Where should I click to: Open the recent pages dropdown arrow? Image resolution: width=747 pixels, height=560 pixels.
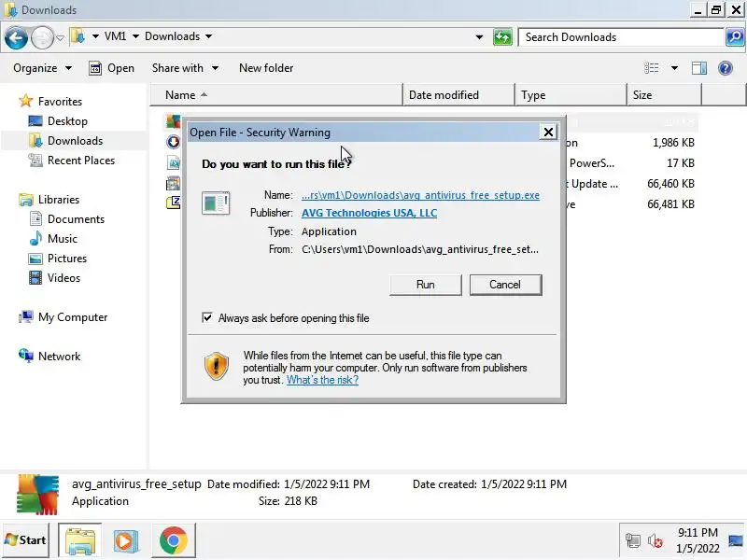[60, 37]
